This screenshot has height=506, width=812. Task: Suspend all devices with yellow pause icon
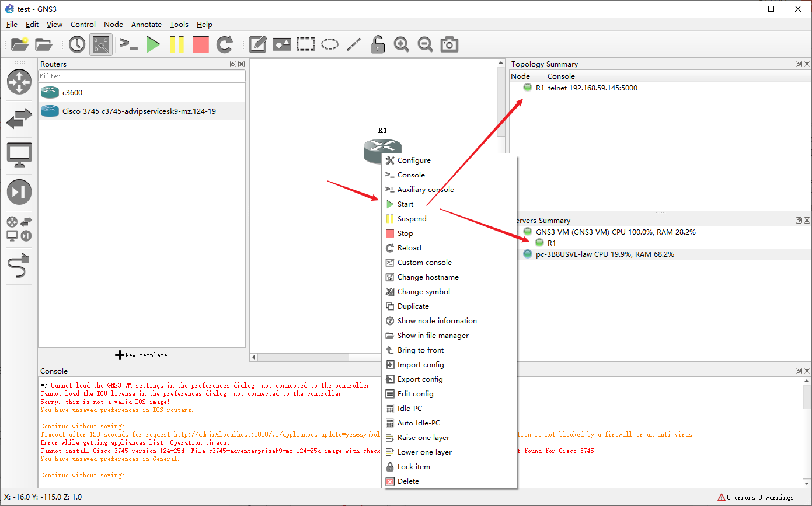tap(177, 44)
